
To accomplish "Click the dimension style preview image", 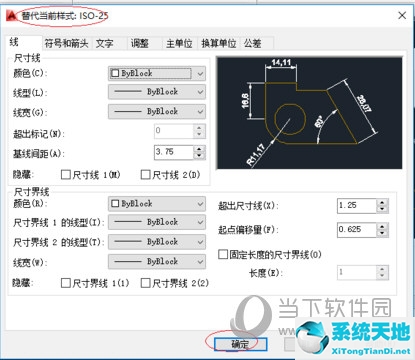I will click(x=309, y=113).
